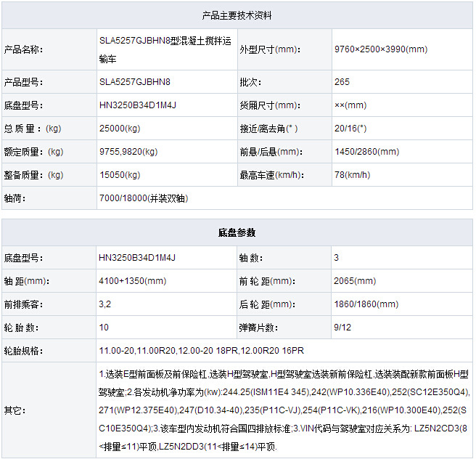Click the ××(mm) cargo size value
The width and height of the screenshot is (476, 459).
point(350,105)
